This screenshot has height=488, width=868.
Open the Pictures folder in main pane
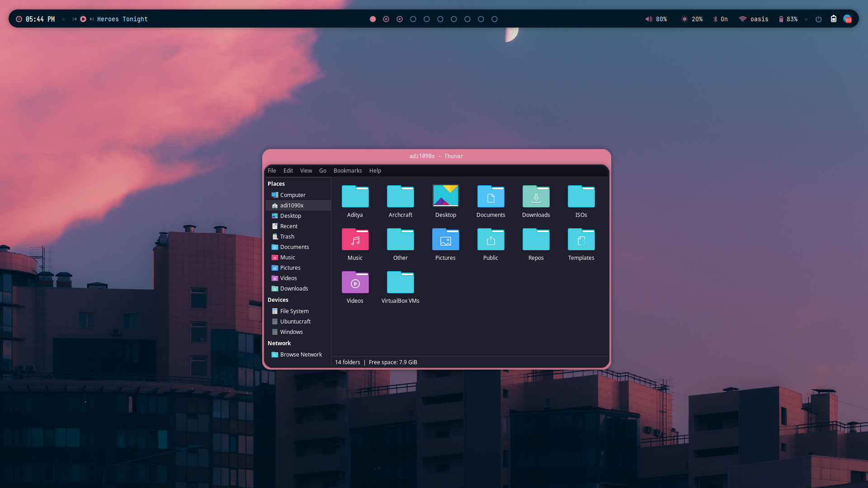coord(445,240)
